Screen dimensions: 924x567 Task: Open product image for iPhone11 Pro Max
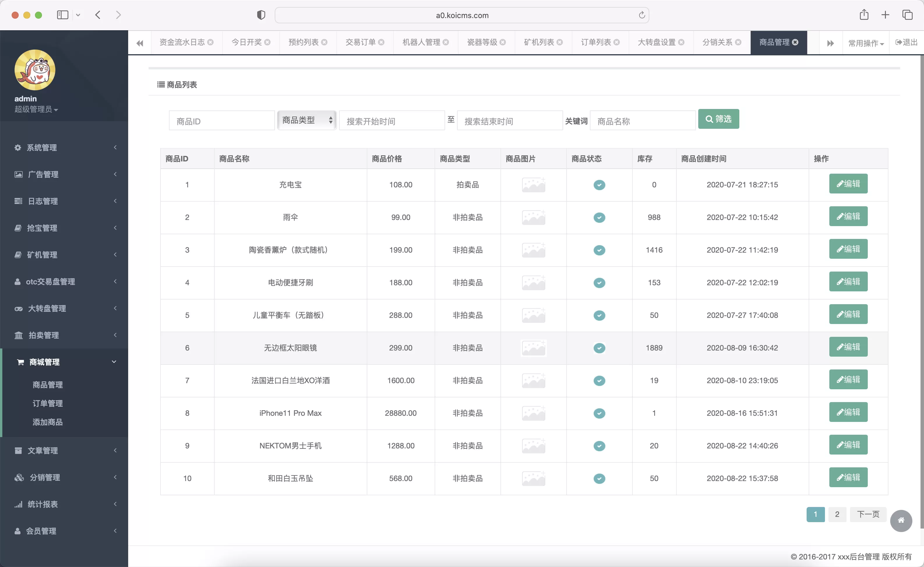tap(533, 413)
